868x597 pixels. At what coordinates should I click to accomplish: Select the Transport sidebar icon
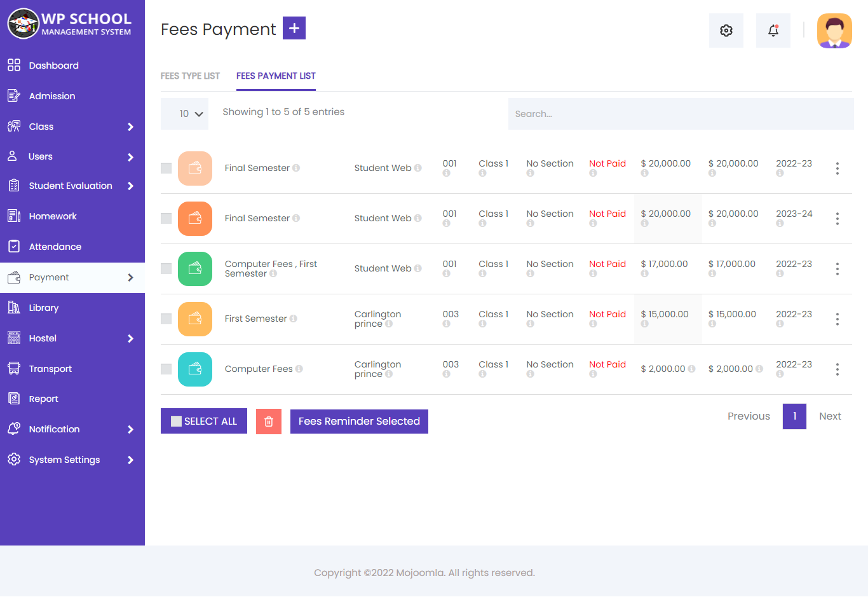(14, 368)
